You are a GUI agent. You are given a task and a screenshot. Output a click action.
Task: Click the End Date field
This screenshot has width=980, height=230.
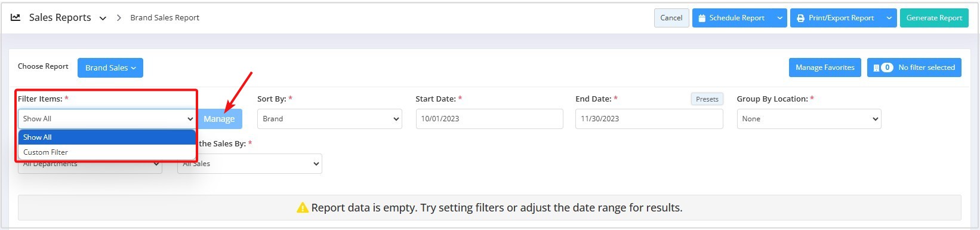tap(649, 119)
